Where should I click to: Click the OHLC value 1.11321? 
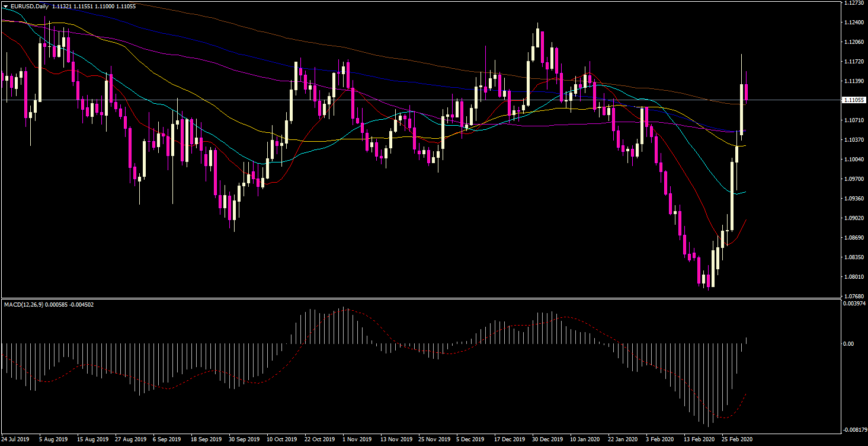point(63,7)
